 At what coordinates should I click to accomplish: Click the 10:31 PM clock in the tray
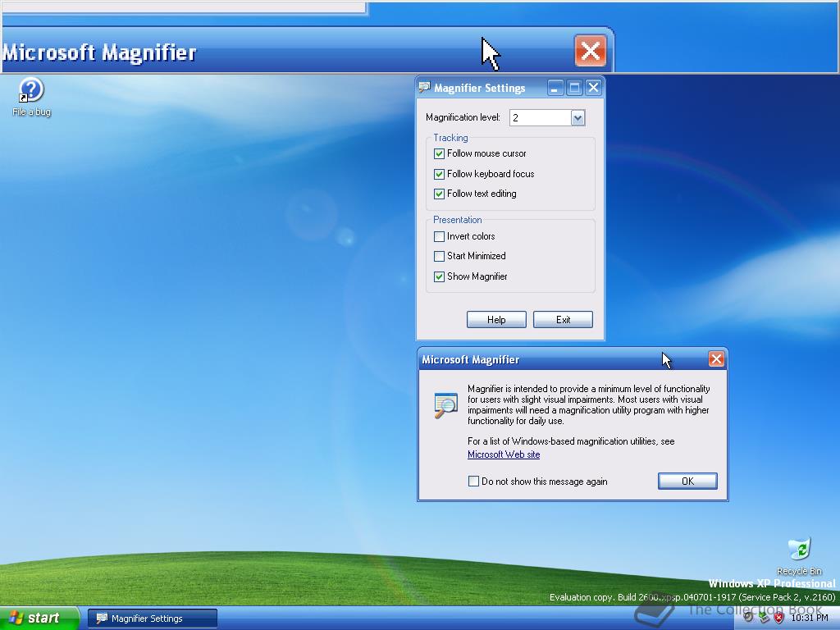(809, 618)
